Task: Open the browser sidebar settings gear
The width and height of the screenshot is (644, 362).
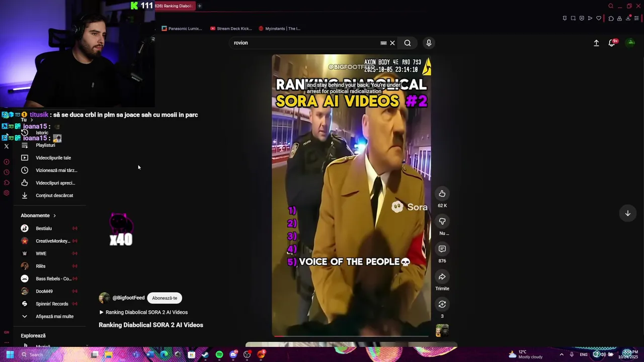Action: pos(7,193)
